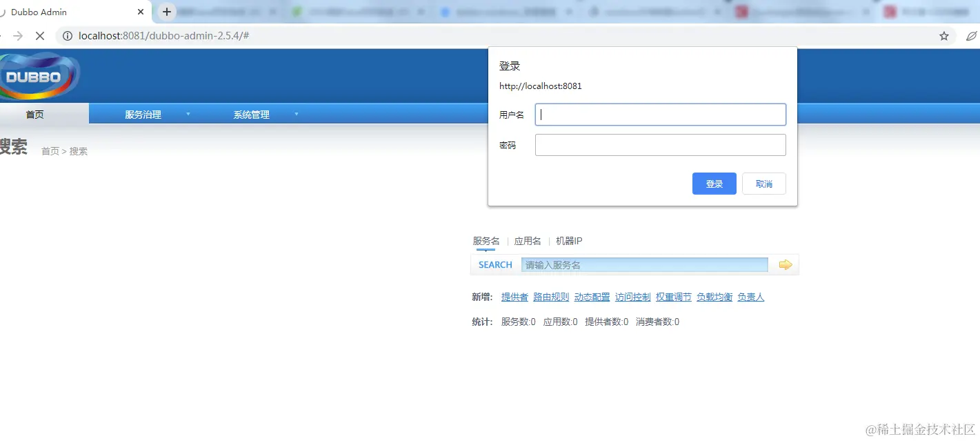The width and height of the screenshot is (980, 441).
Task: Open the 提供者 link
Action: point(514,296)
